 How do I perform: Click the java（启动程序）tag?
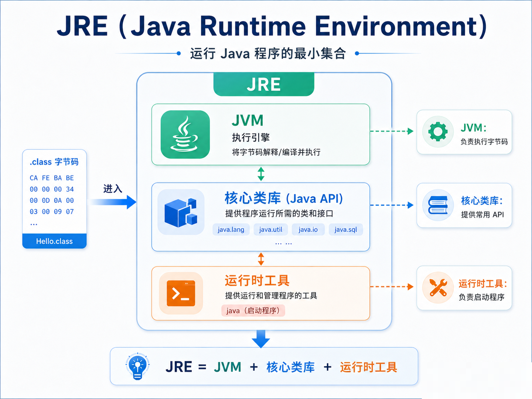click(x=253, y=311)
